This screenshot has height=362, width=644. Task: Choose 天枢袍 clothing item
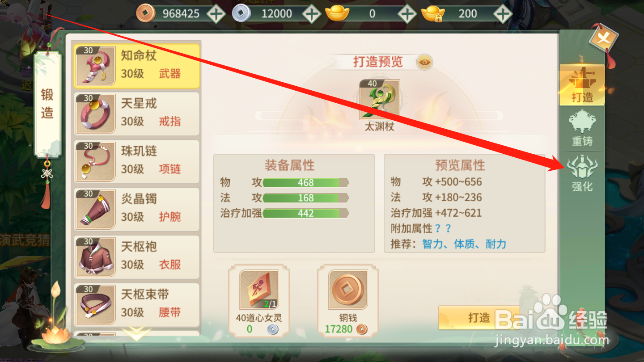[136, 257]
